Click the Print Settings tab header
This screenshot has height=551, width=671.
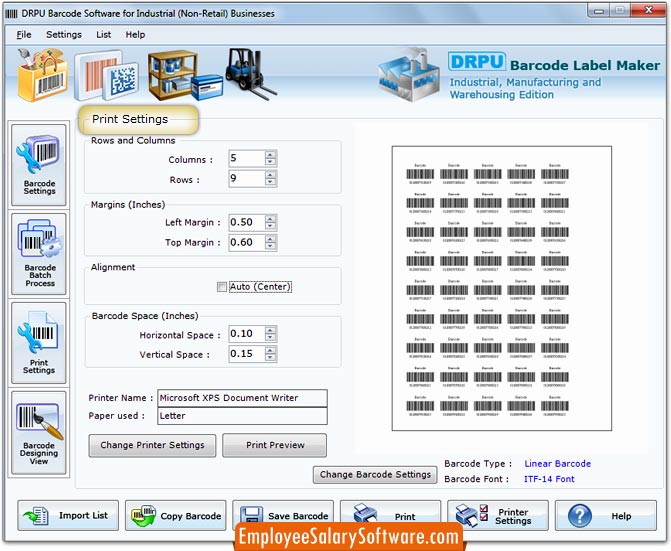click(138, 119)
